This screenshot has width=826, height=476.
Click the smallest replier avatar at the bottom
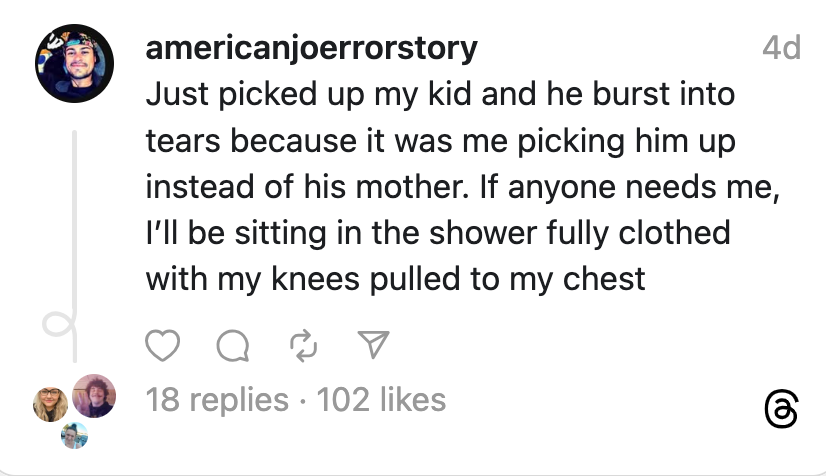[74, 436]
